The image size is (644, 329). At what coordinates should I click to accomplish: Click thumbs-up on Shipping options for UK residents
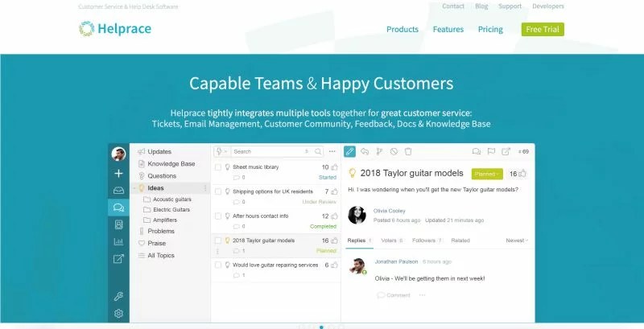point(334,191)
